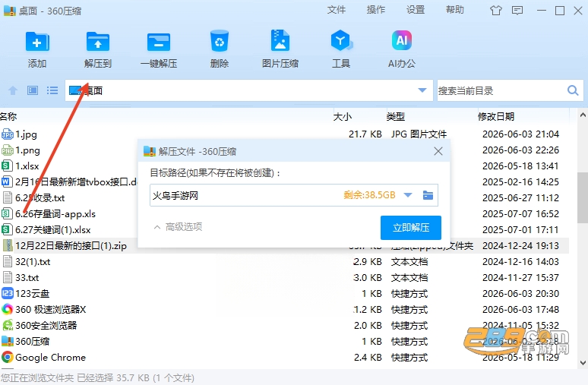Click the vertical scrollbar up arrow
Viewport: 588px width, 385px height.
pos(583,115)
